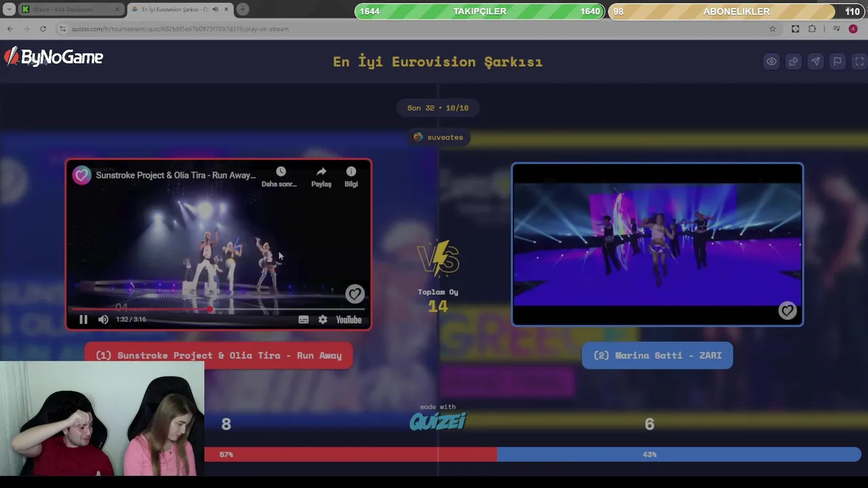868x488 pixels.
Task: Open a new browser tab with plus
Action: pyautogui.click(x=243, y=9)
